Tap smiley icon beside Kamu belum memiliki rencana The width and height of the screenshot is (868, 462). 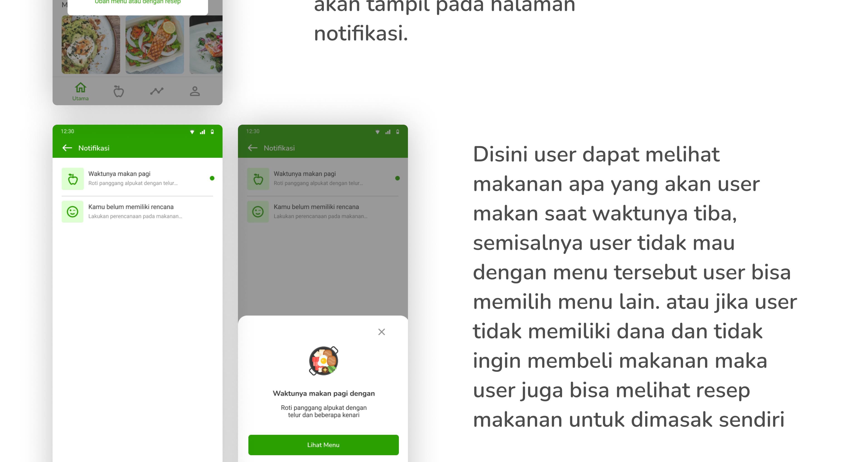point(73,212)
